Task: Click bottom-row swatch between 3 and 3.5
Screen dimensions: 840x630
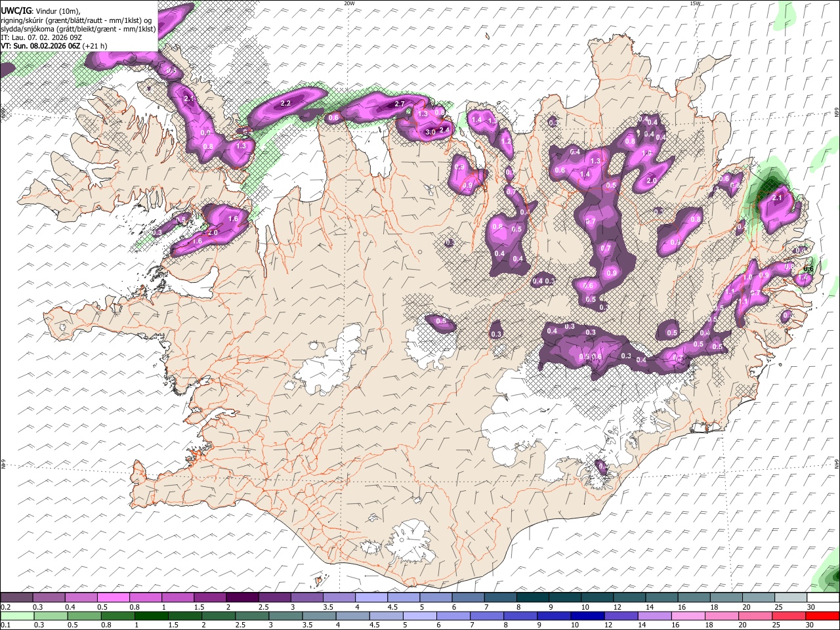Action: coord(285,616)
